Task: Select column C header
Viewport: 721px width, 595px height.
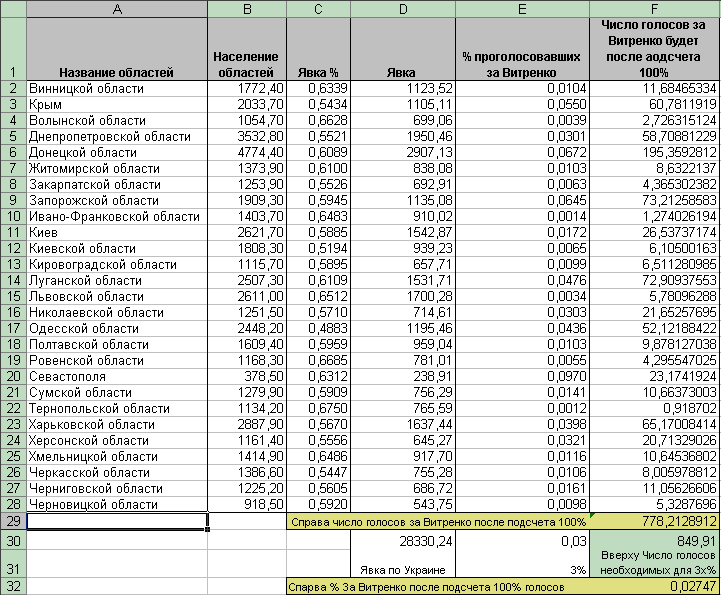Action: [318, 9]
